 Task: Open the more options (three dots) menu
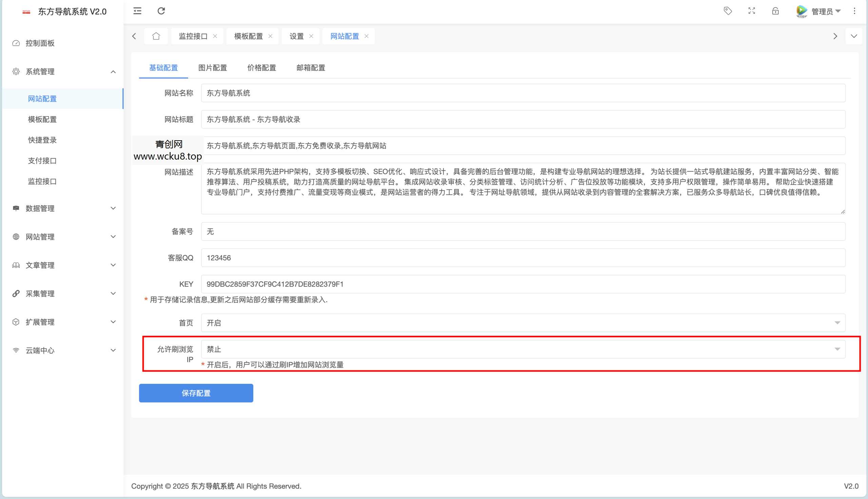[854, 11]
